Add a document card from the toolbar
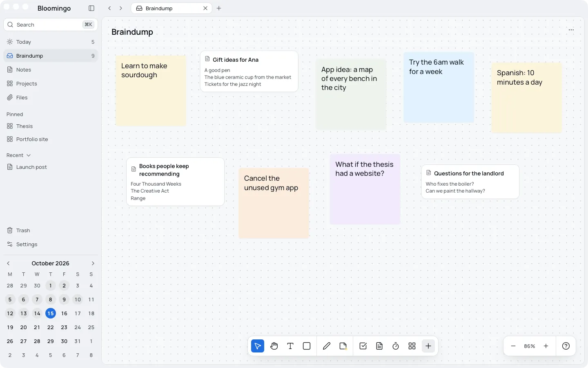588x368 pixels. tap(379, 346)
